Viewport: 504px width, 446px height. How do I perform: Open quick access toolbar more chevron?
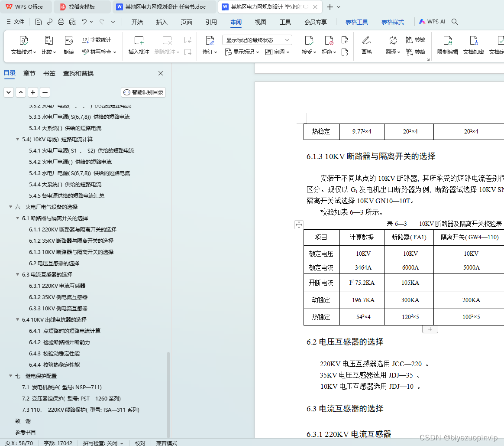pos(113,22)
